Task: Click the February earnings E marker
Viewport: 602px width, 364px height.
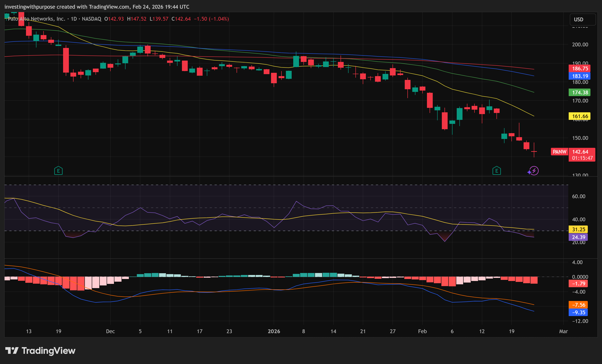Action: [496, 171]
